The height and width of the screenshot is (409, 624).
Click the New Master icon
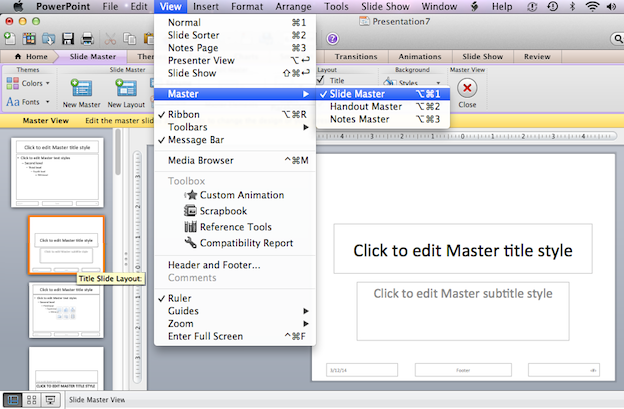[83, 89]
